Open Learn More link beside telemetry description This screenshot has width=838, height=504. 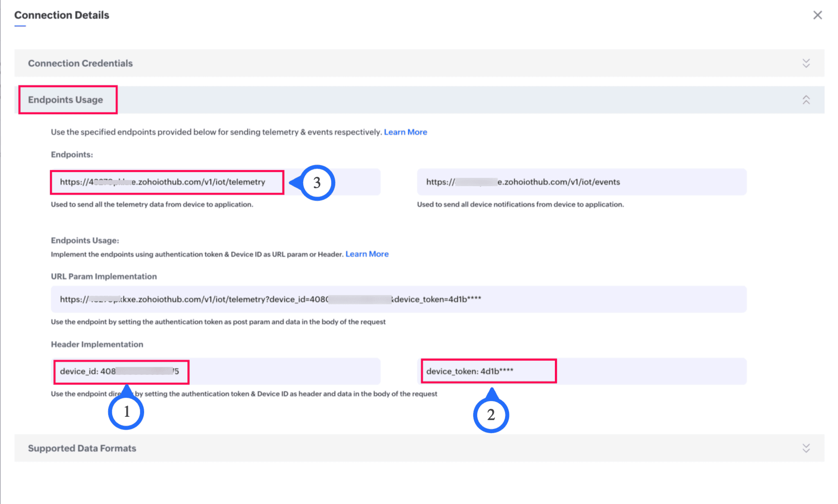point(405,132)
